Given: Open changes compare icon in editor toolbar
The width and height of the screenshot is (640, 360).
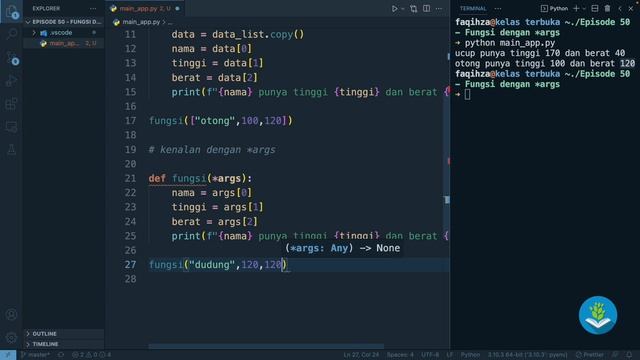Looking at the screenshot, I should [413, 9].
